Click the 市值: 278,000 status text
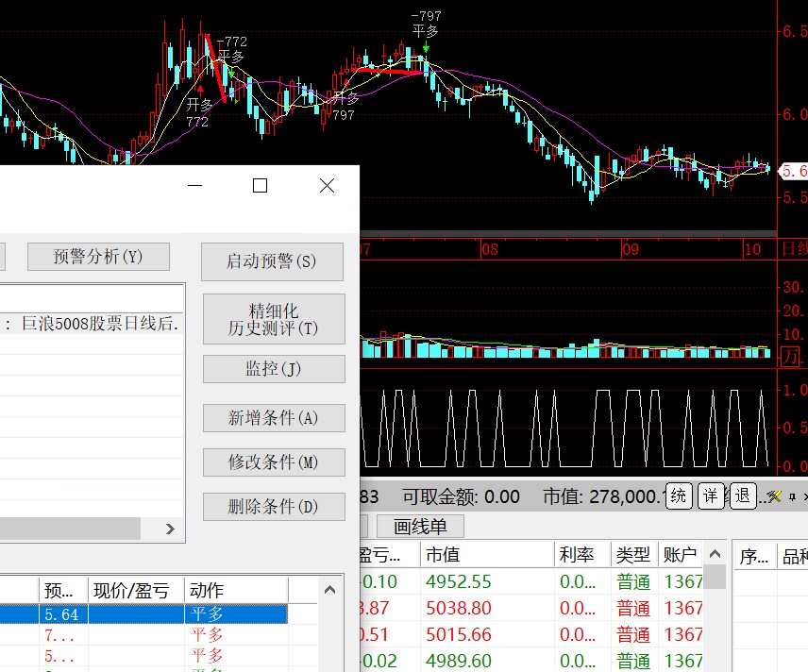The image size is (808, 672). 601,496
